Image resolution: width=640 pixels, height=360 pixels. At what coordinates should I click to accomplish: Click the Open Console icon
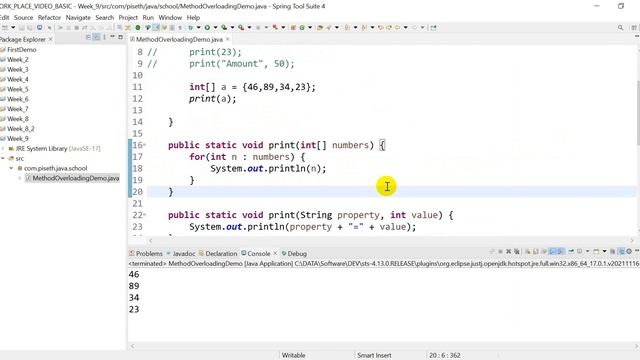coord(596,251)
